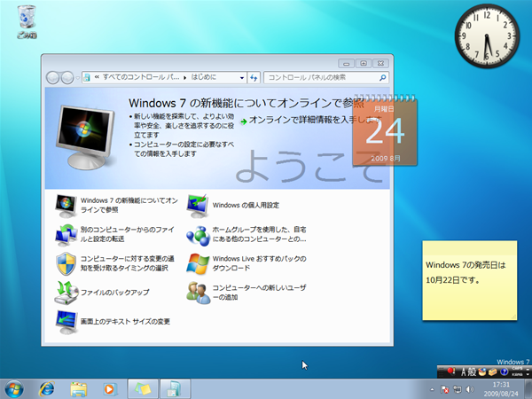Click the 般 conversion mode button
Screen dimensions: 532x399
pos(472,372)
